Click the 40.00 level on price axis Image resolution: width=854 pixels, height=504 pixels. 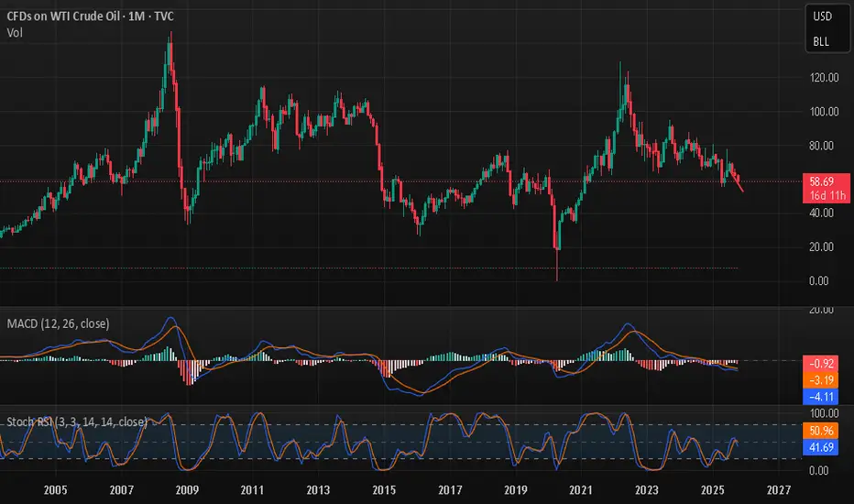(823, 213)
